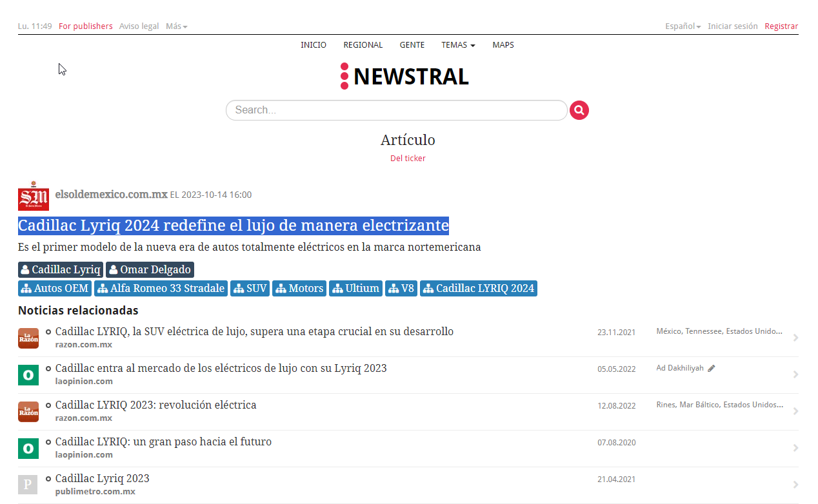
Task: Click the 'Noticias relacionadas' heading
Action: (78, 311)
